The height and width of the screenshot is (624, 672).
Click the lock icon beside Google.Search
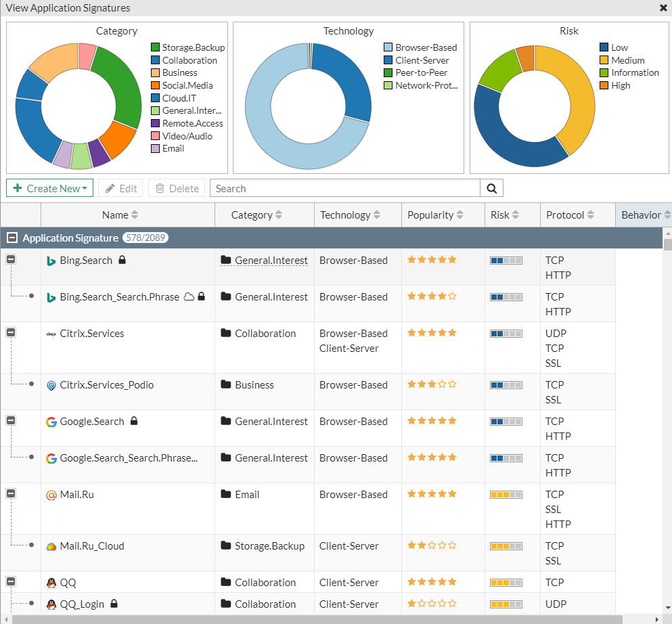[134, 421]
